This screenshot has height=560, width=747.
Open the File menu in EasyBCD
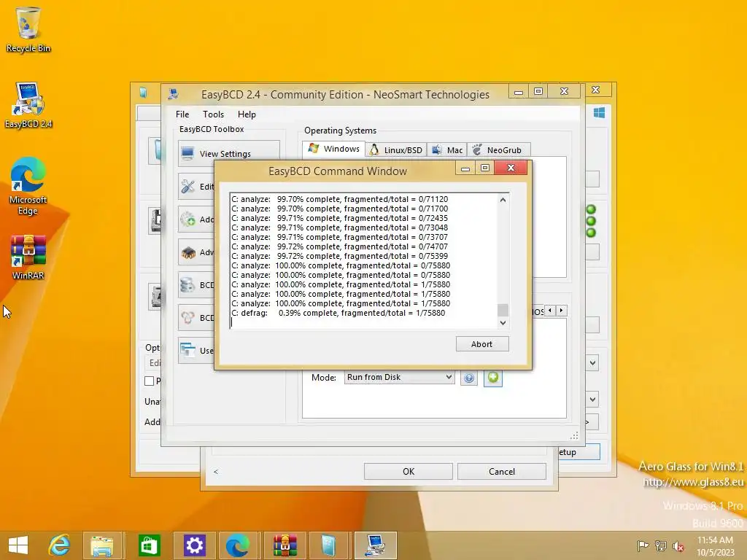coord(182,114)
